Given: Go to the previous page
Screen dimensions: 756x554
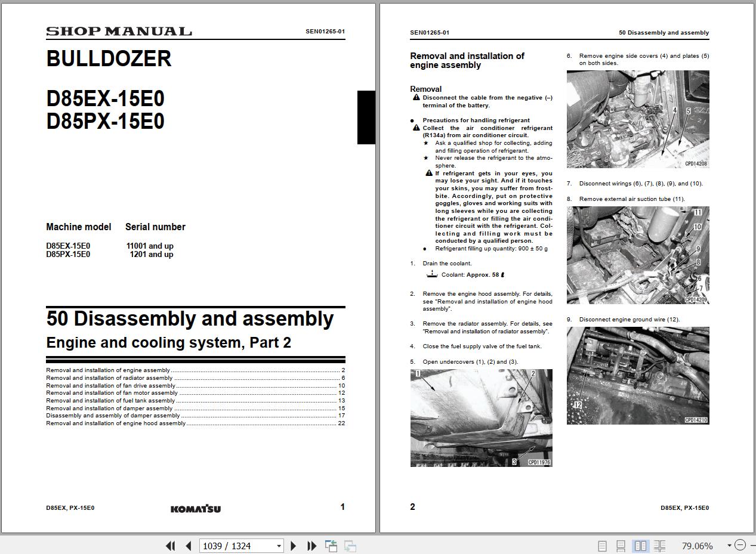Looking at the screenshot, I should [x=189, y=546].
